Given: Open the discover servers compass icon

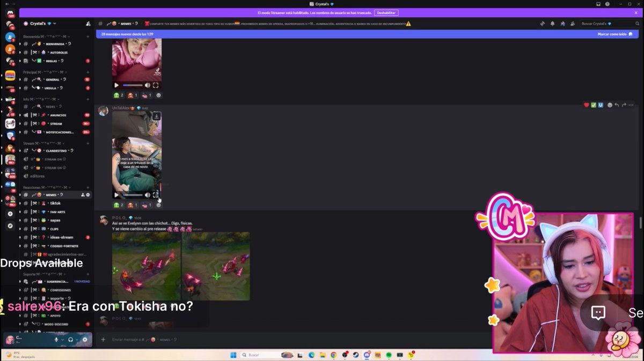Looking at the screenshot, I should click(x=10, y=226).
